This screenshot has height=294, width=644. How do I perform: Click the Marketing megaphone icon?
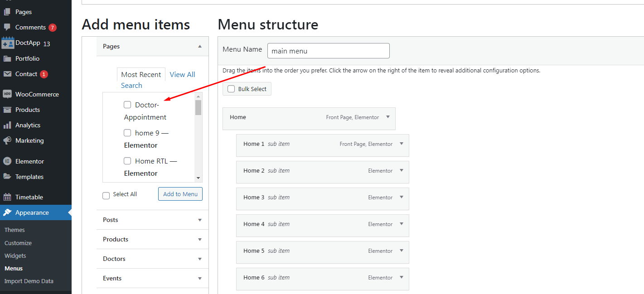tap(7, 140)
